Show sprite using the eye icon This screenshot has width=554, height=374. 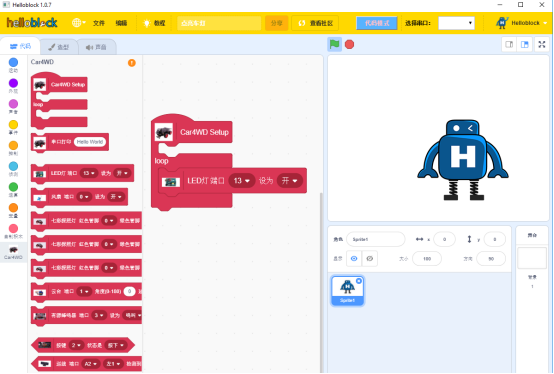tap(354, 259)
